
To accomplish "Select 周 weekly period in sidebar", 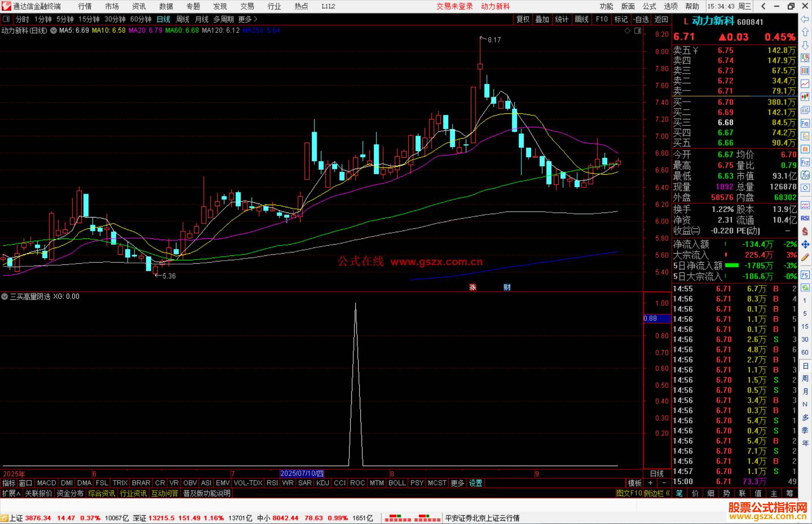I will pyautogui.click(x=805, y=379).
